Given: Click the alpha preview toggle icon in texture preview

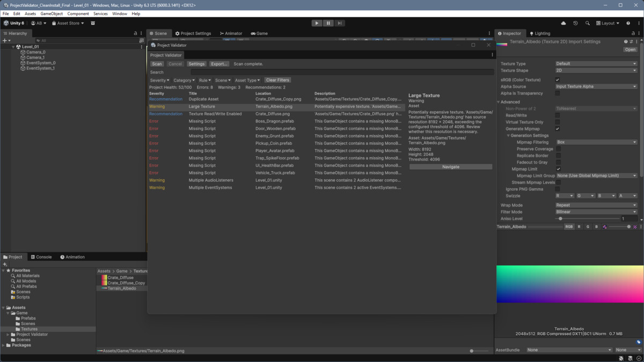Looking at the screenshot, I should pos(605,227).
